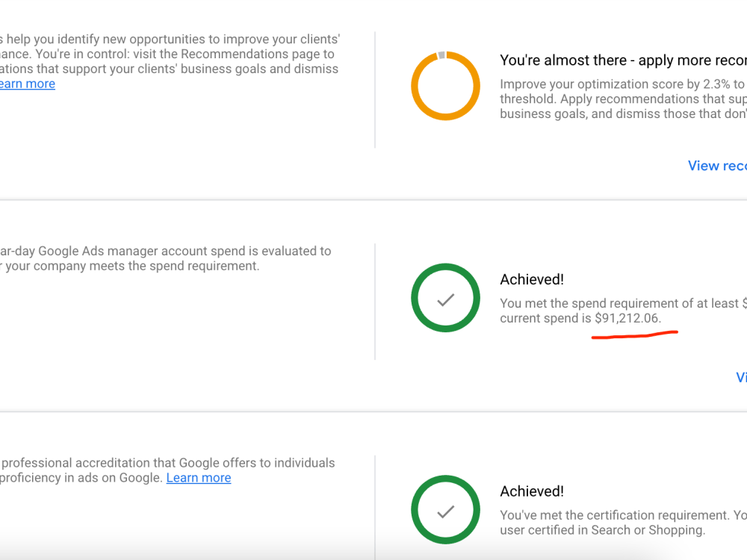Open the Learn more link in certification description
Image resolution: width=747 pixels, height=560 pixels.
pos(199,478)
